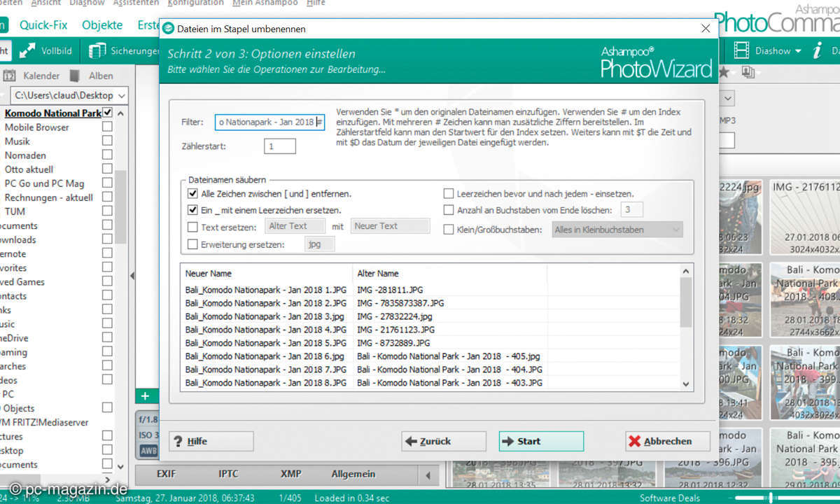The image size is (840, 504).
Task: Click the file list vertical scrollbar thumb
Action: pos(686,302)
